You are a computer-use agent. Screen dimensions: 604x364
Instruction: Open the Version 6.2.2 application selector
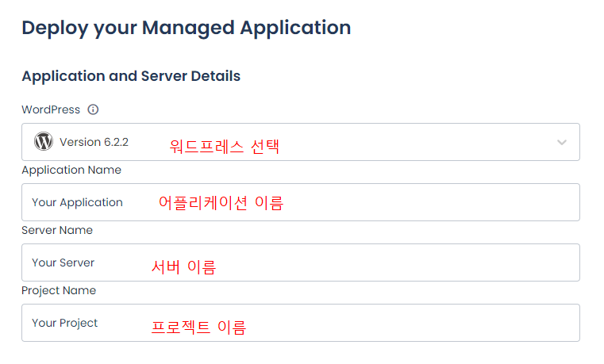tap(301, 142)
